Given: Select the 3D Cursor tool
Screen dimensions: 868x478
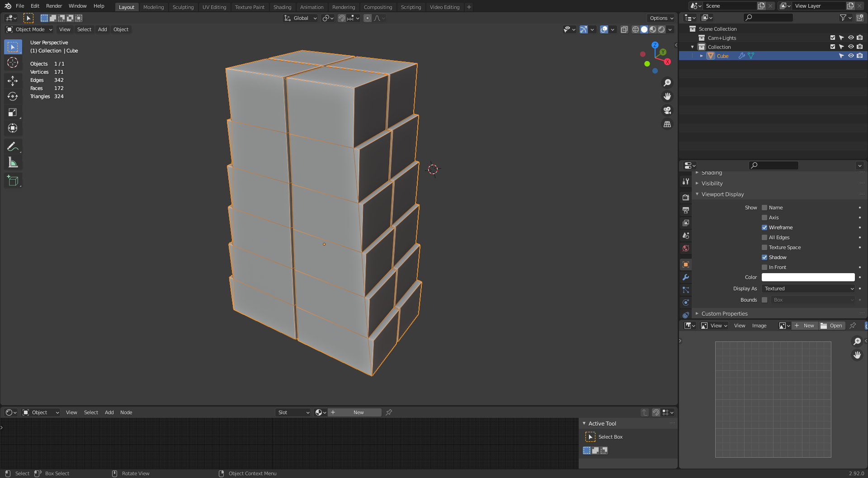Looking at the screenshot, I should click(13, 63).
